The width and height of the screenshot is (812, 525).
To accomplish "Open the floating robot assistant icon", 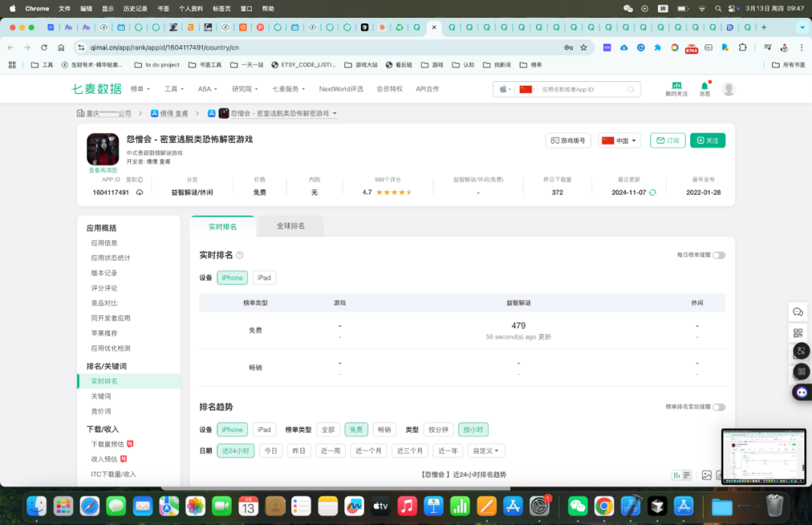I will coord(801,392).
